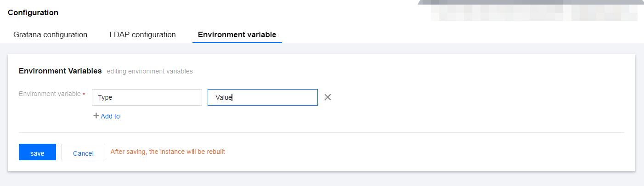Click the divider line above the save button

point(322,133)
